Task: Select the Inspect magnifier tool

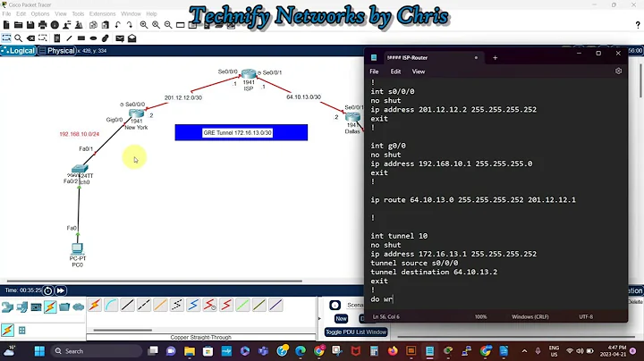Action: click(x=19, y=38)
